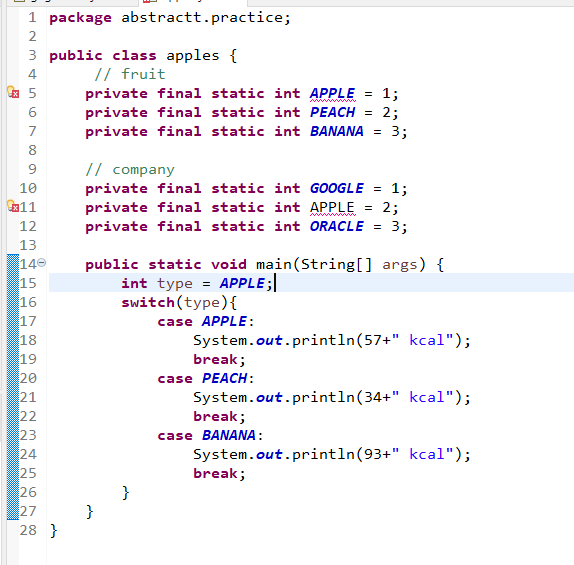
Task: Click 'package' keyword on line 1
Action: point(80,18)
